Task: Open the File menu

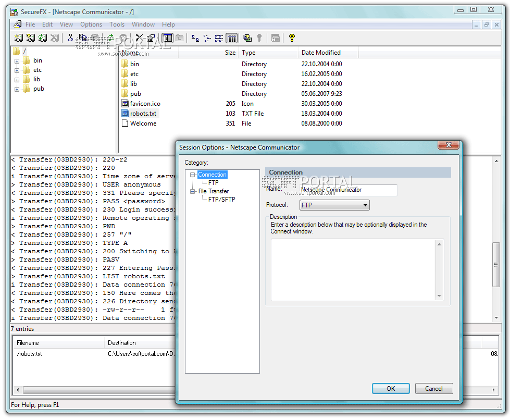Action: pos(30,24)
